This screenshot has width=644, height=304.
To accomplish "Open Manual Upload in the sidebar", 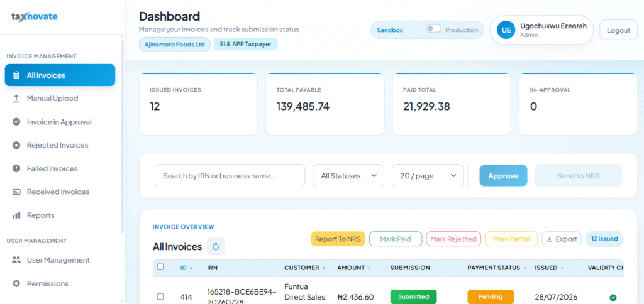I will (x=60, y=99).
